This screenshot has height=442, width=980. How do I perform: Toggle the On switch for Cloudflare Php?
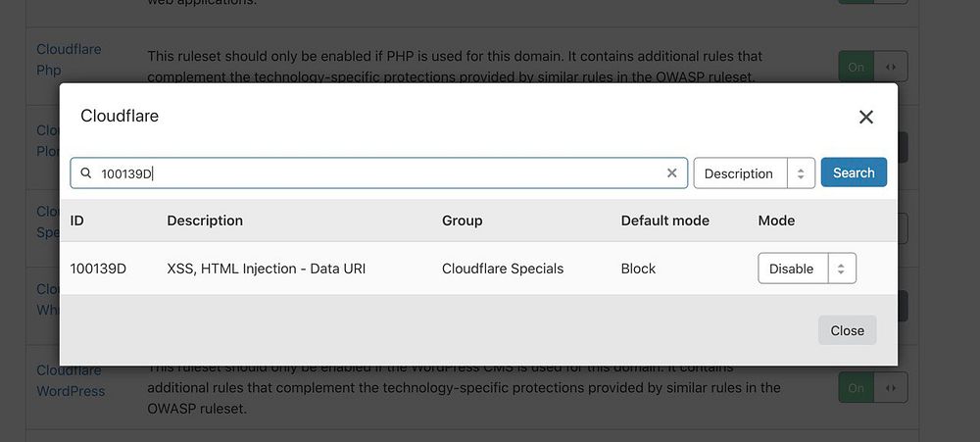click(x=857, y=67)
